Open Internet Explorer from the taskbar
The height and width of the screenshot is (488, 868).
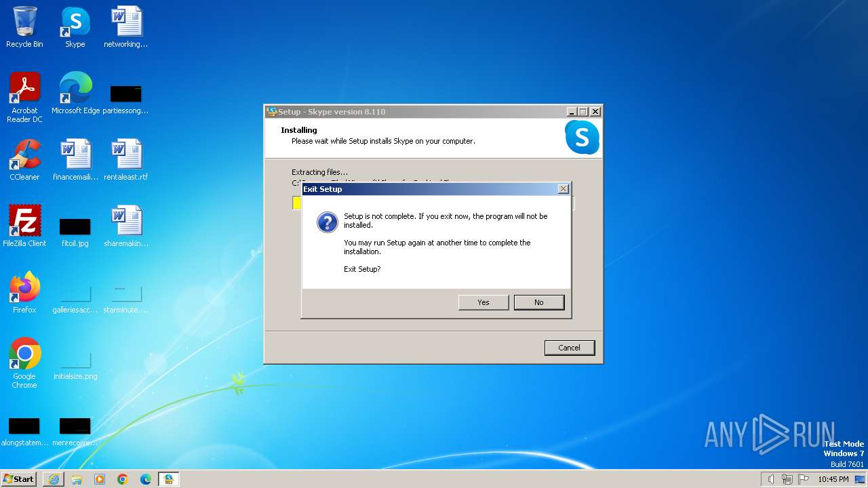coord(54,479)
